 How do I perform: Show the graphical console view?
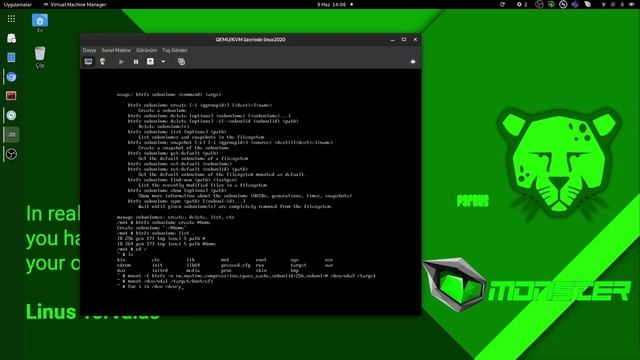pos(88,62)
